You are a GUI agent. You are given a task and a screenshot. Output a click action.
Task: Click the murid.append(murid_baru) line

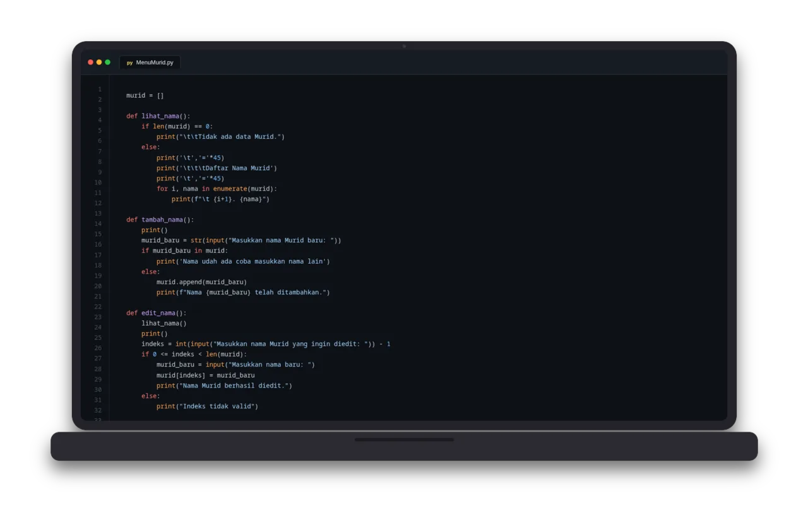[x=201, y=282]
